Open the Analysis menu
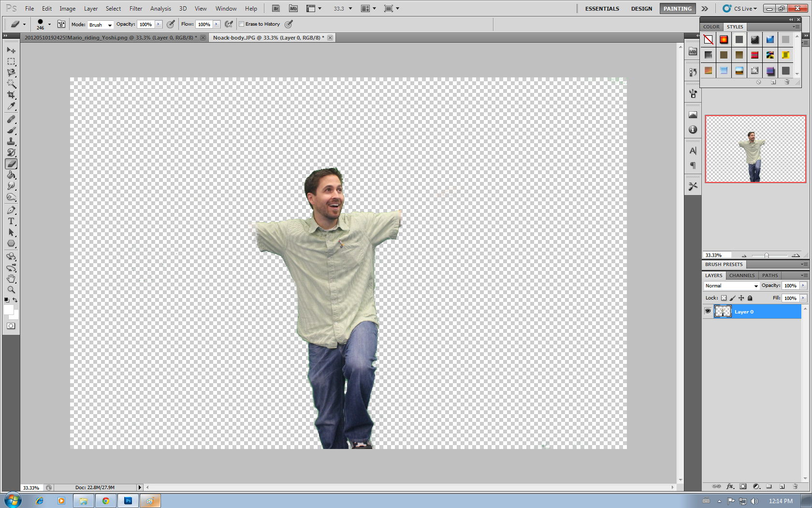812x508 pixels. pyautogui.click(x=160, y=9)
